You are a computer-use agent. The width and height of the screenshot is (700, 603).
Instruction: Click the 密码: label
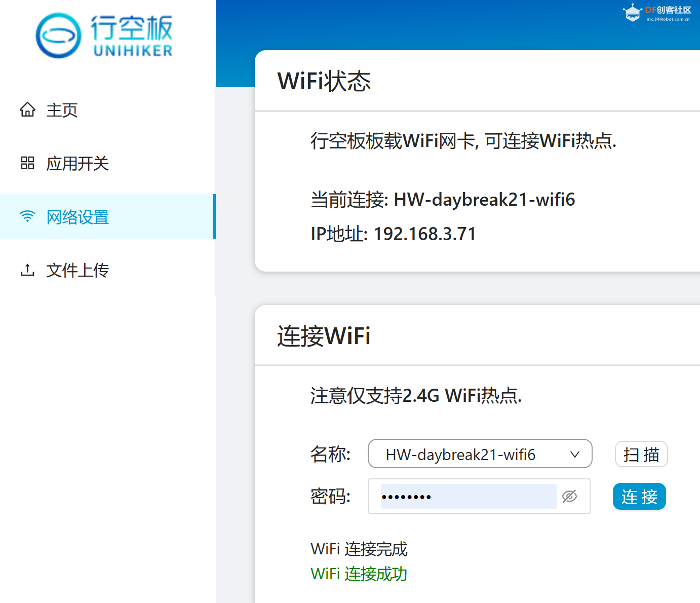tap(331, 496)
